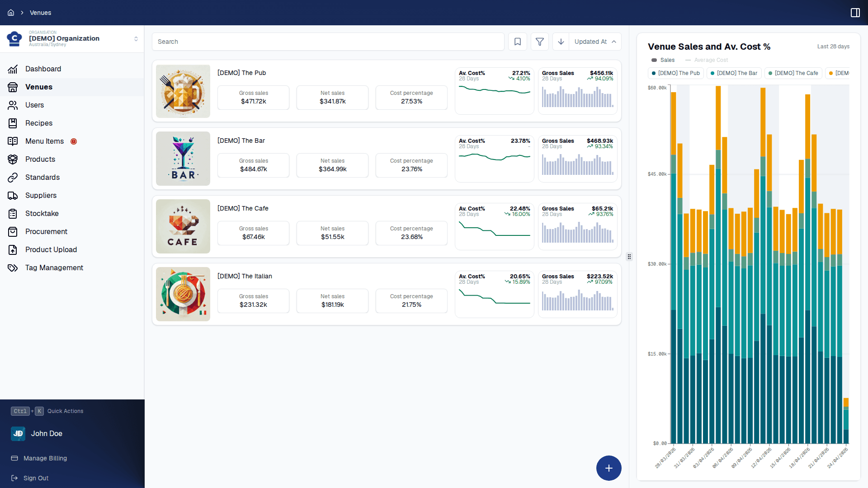Click the Sign Out arrow icon
The height and width of the screenshot is (488, 868).
[x=14, y=478]
